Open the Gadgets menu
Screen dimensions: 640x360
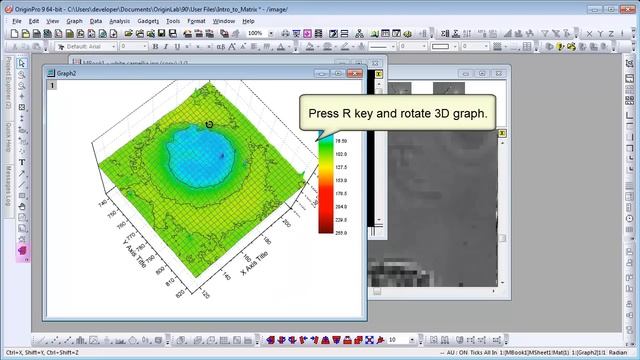point(148,21)
